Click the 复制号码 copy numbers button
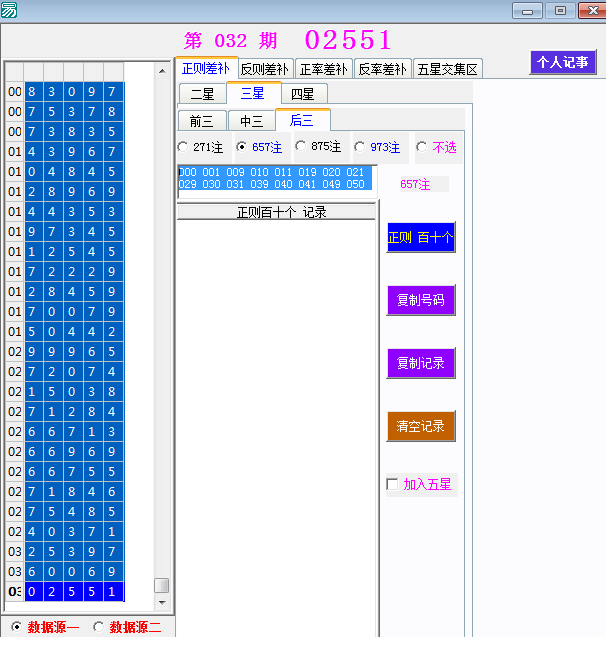The width and height of the screenshot is (609, 672). pos(420,300)
